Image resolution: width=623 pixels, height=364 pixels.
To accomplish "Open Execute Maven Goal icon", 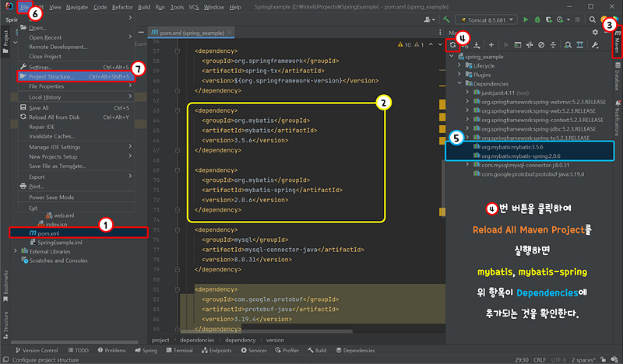I will click(x=518, y=45).
